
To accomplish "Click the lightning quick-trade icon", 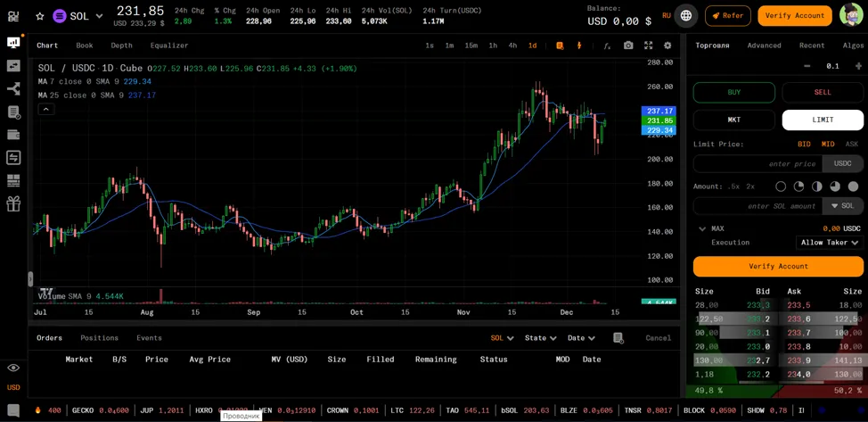I will [579, 46].
